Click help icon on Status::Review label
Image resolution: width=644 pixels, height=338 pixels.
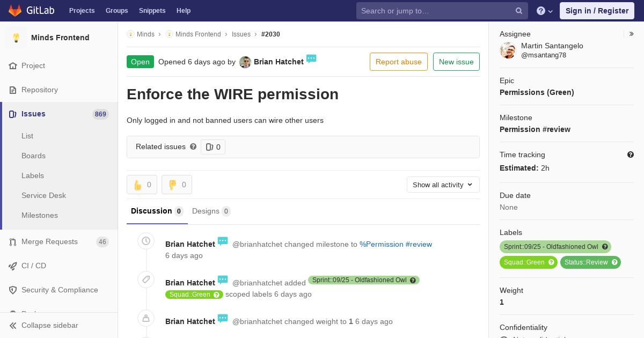tap(614, 262)
